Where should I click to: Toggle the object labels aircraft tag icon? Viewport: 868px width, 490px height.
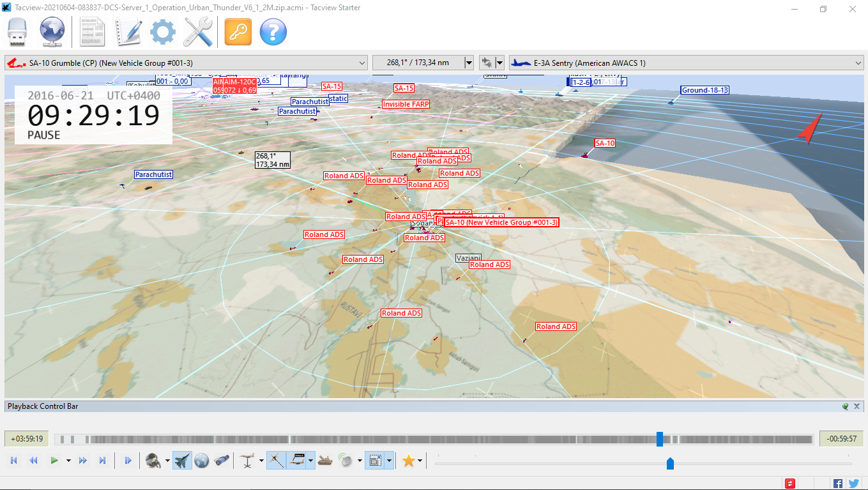[x=296, y=460]
